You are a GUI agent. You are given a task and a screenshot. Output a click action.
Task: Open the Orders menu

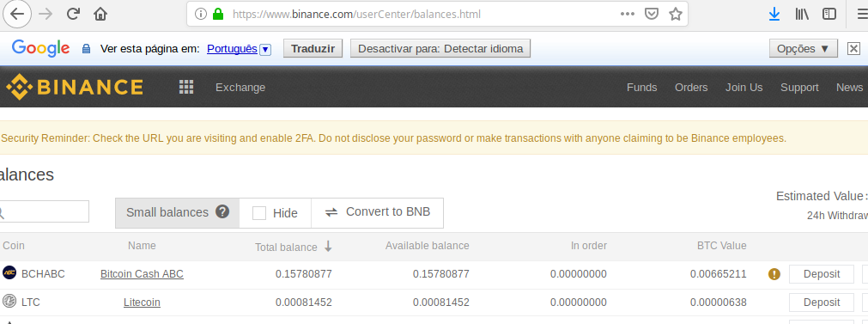[691, 88]
